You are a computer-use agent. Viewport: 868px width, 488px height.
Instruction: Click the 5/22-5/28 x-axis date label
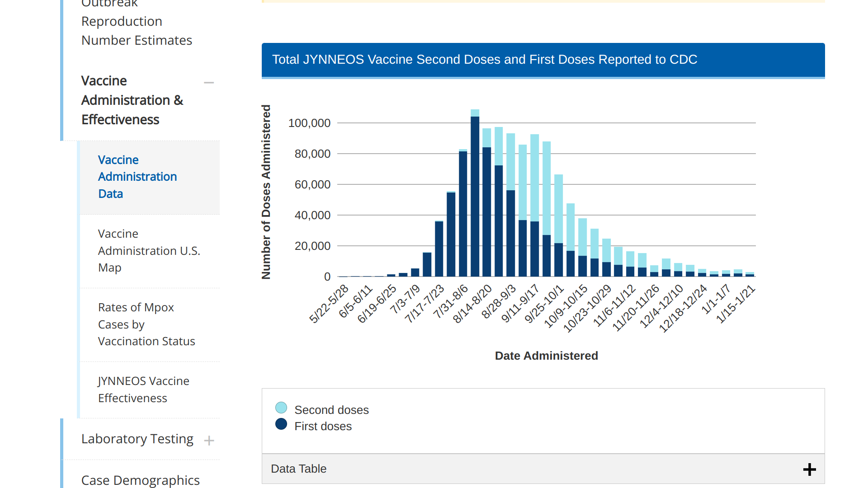click(x=329, y=304)
